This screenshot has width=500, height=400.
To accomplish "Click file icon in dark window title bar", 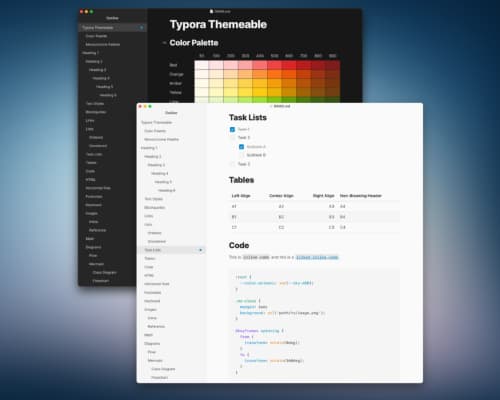I will [211, 11].
